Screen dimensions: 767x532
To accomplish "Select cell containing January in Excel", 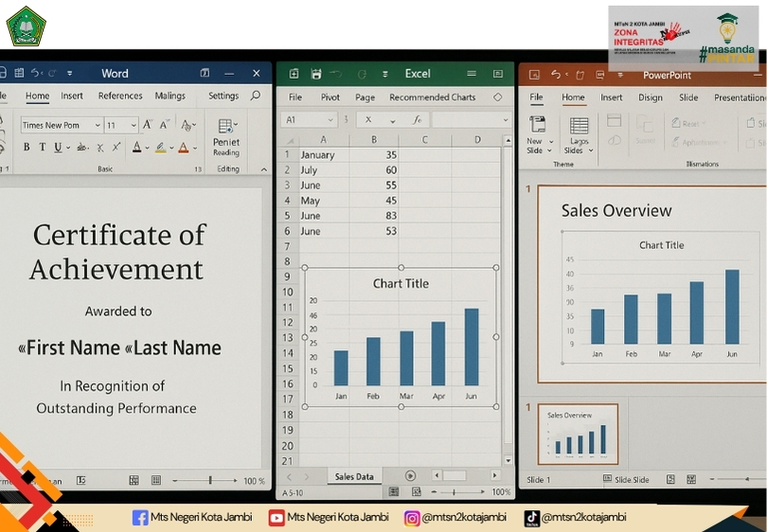I will click(324, 155).
